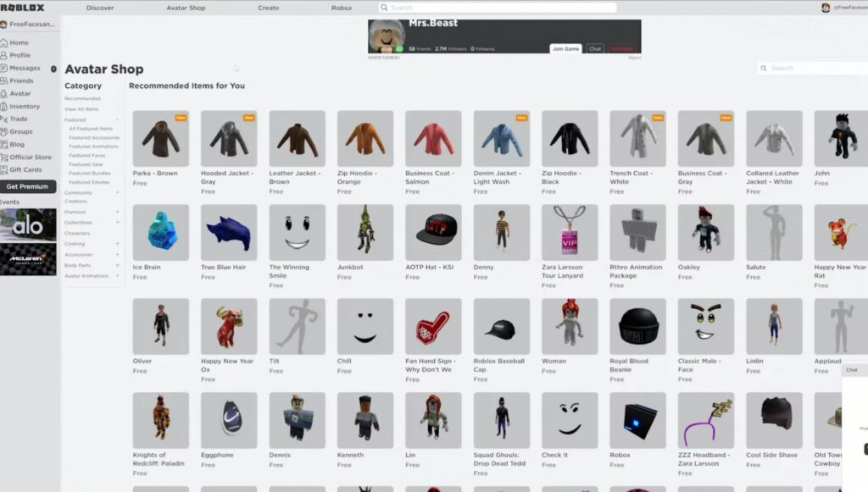Open the Ice Brain item

(160, 233)
